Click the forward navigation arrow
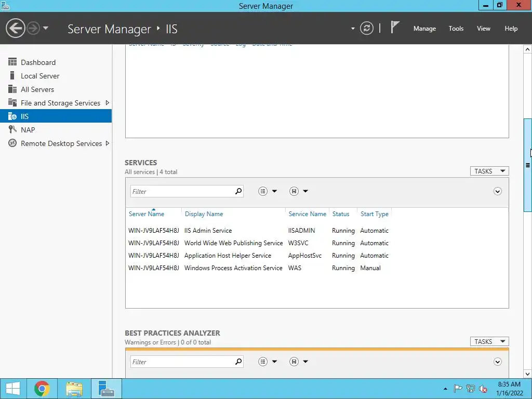The image size is (532, 399). (x=33, y=28)
